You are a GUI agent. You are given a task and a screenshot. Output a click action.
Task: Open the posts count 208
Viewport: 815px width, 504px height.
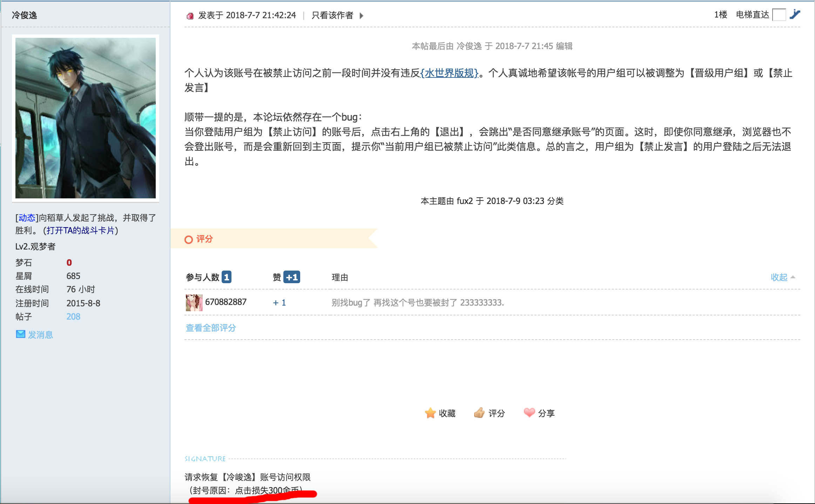tap(73, 316)
